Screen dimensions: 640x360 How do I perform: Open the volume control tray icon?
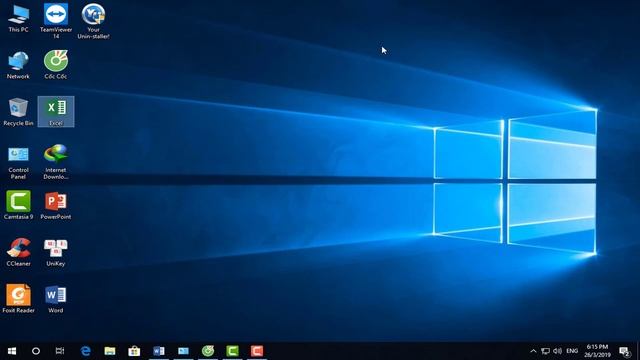pyautogui.click(x=558, y=351)
